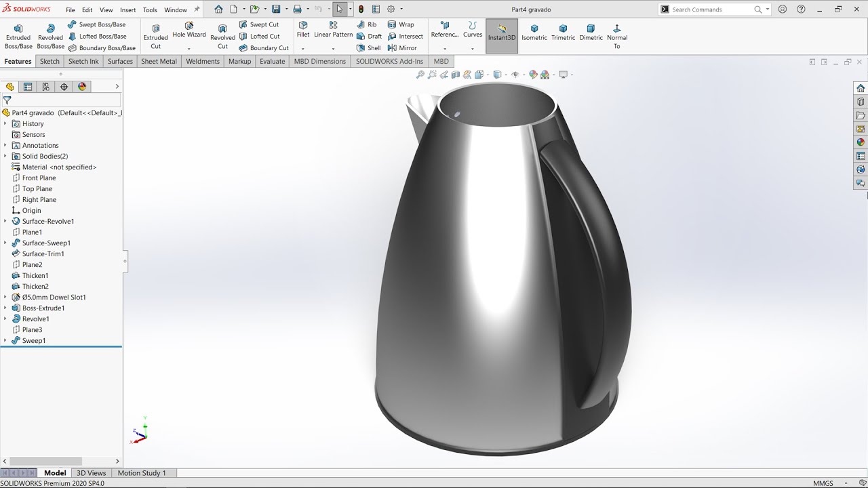Screen dimensions: 868x488
Task: Open the DimXpertManager tab icon
Action: point(64,87)
